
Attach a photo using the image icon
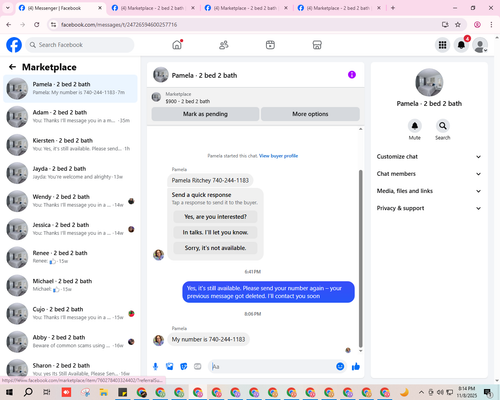pyautogui.click(x=170, y=367)
